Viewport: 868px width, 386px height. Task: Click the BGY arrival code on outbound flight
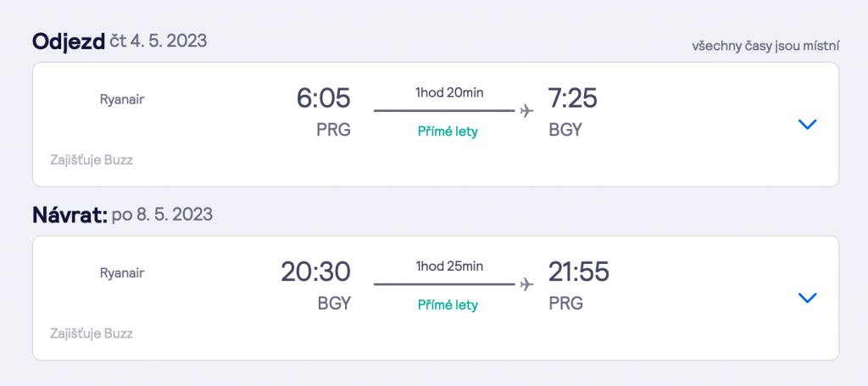[x=565, y=130]
